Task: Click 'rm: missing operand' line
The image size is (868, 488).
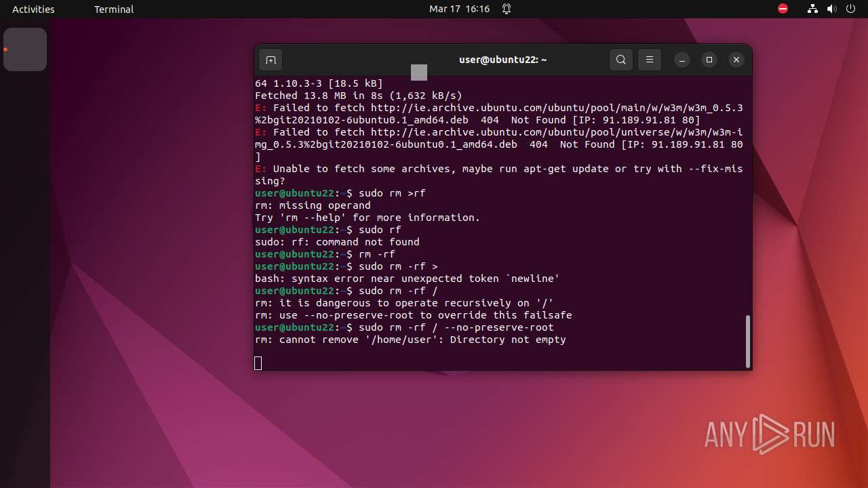Action: [x=313, y=205]
